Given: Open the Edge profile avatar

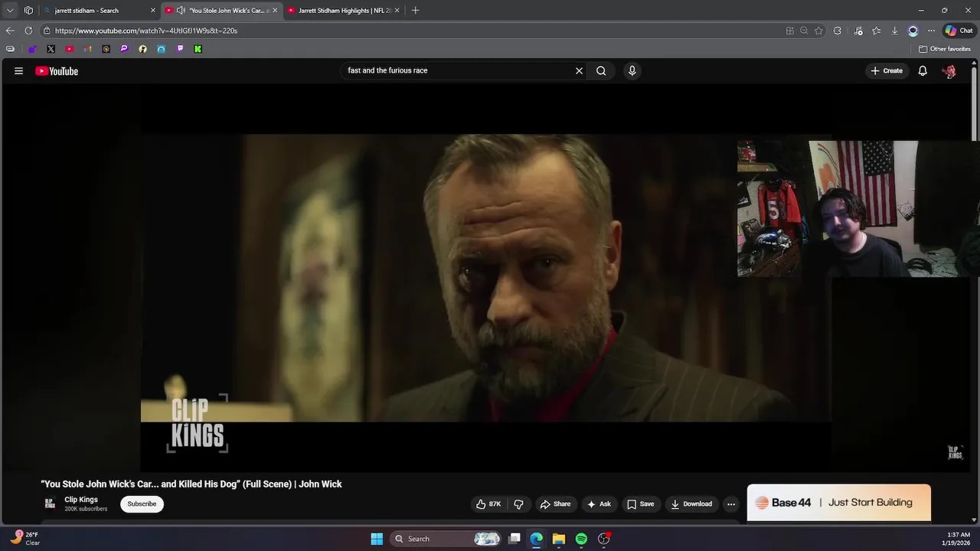Looking at the screenshot, I should 913,31.
